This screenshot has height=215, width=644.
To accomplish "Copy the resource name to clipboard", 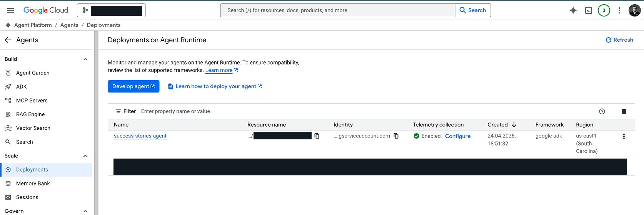I will 317,136.
